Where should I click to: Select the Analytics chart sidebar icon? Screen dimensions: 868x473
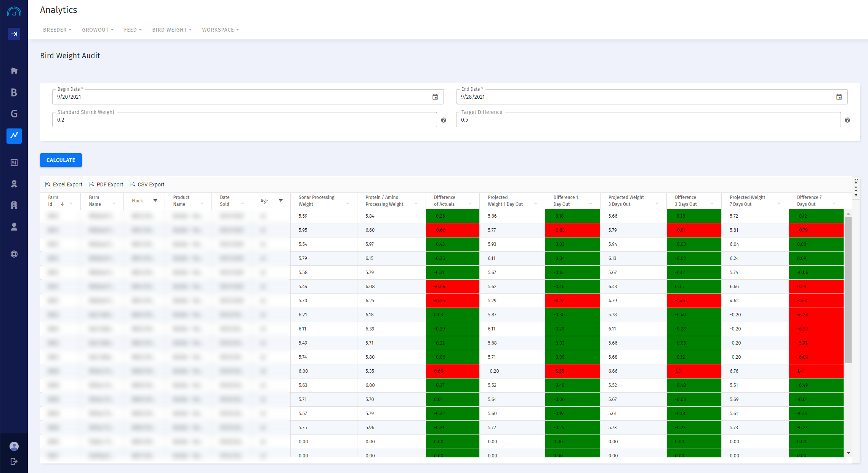click(x=14, y=136)
